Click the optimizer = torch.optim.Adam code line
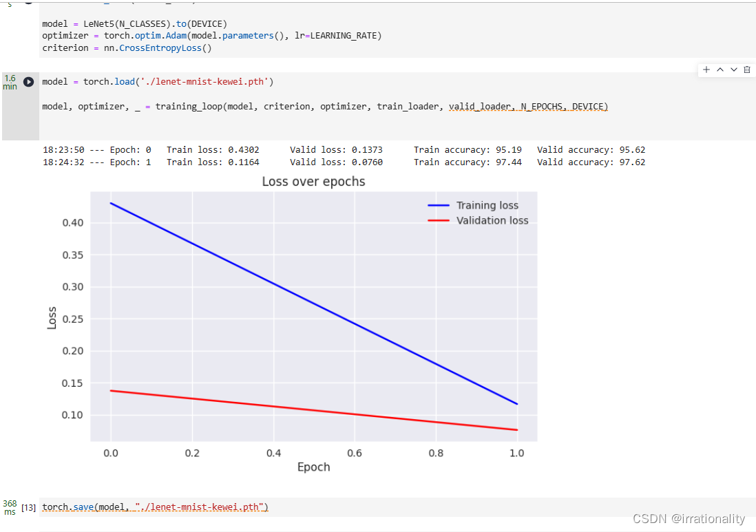 click(x=211, y=36)
